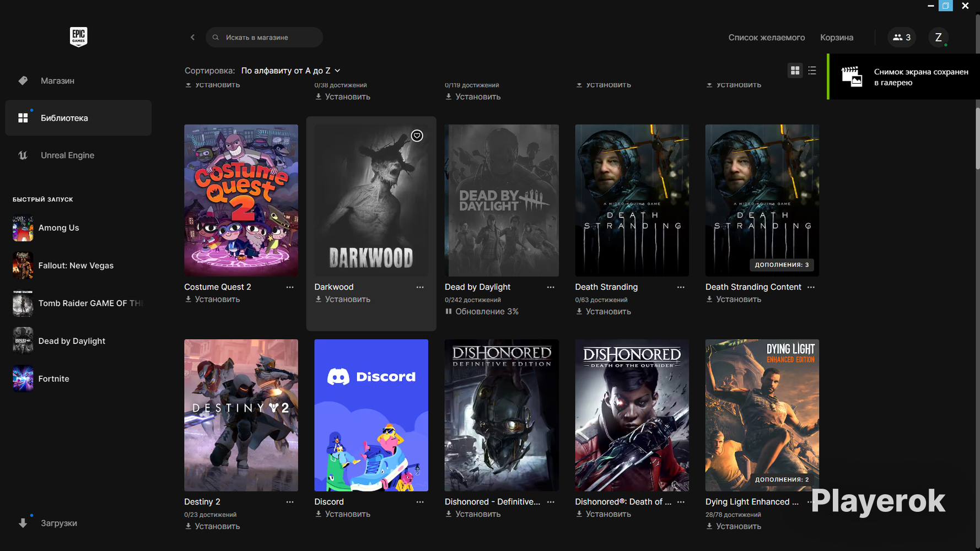Open the add-ons badge on Dying Light

click(782, 480)
